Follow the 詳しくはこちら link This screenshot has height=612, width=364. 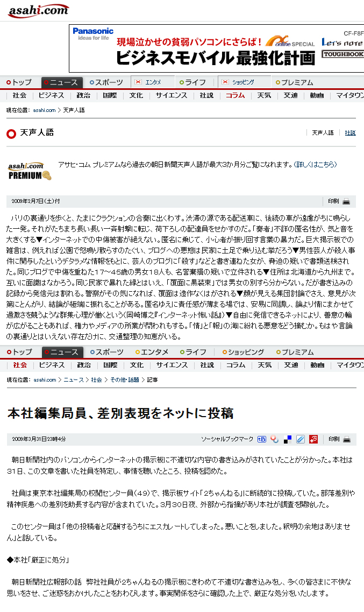tap(315, 165)
